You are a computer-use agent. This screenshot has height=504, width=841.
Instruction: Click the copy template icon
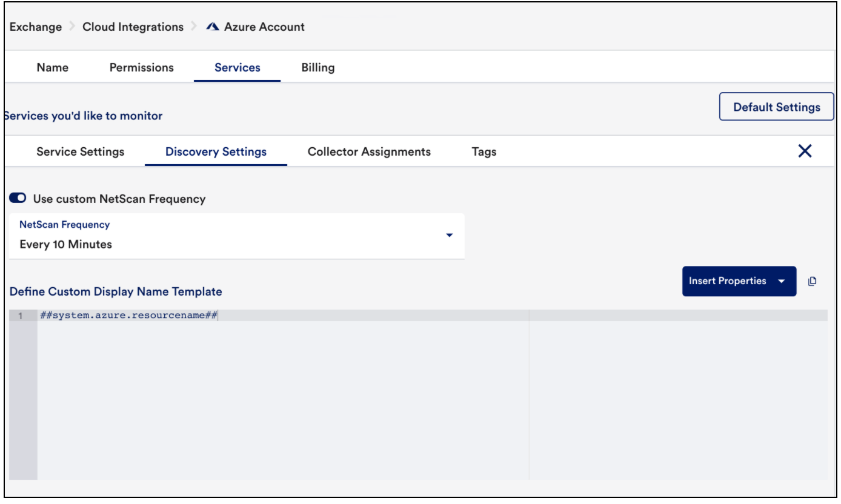813,280
